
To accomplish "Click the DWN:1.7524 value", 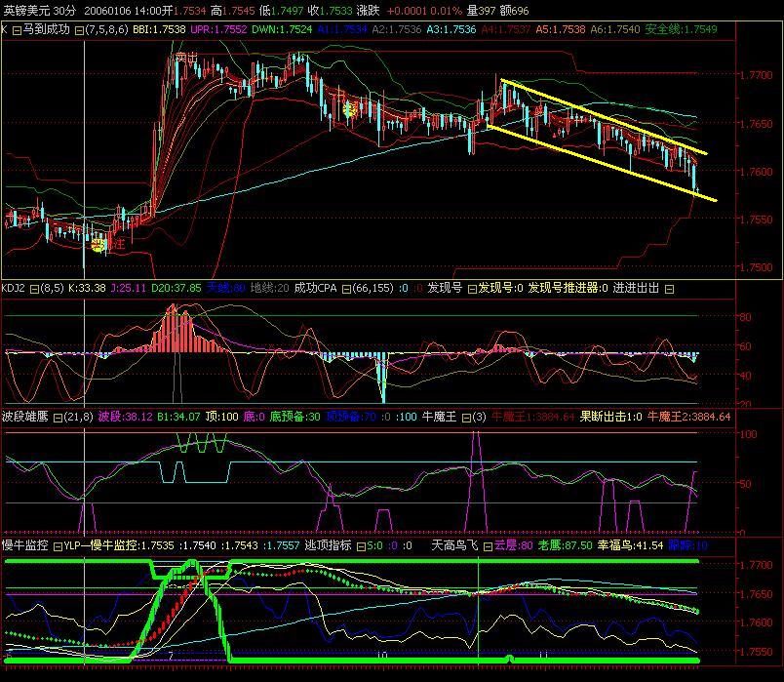I will 282,29.
